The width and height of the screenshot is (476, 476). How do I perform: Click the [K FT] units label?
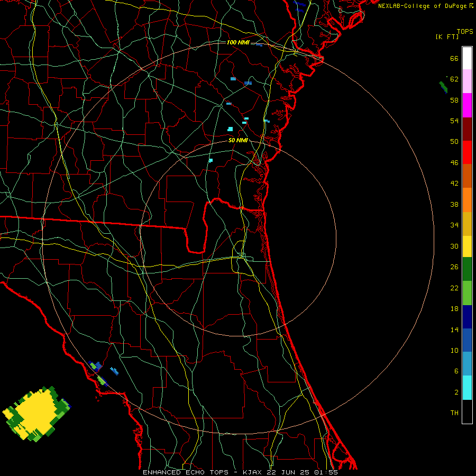click(447, 37)
